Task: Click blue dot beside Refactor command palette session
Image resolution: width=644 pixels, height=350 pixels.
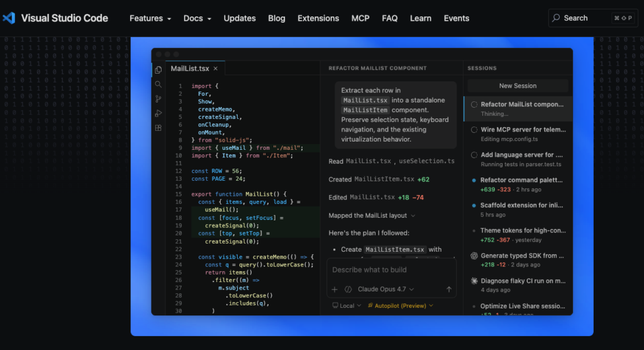Action: (x=474, y=180)
